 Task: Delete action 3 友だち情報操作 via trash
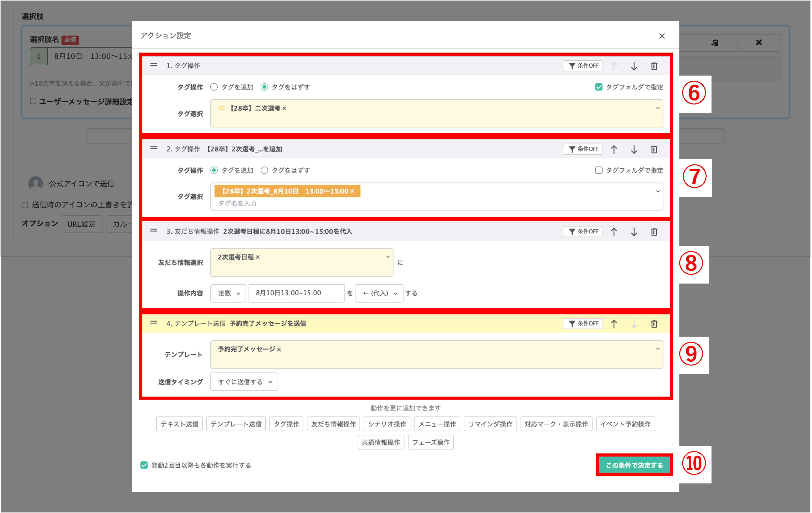click(654, 232)
